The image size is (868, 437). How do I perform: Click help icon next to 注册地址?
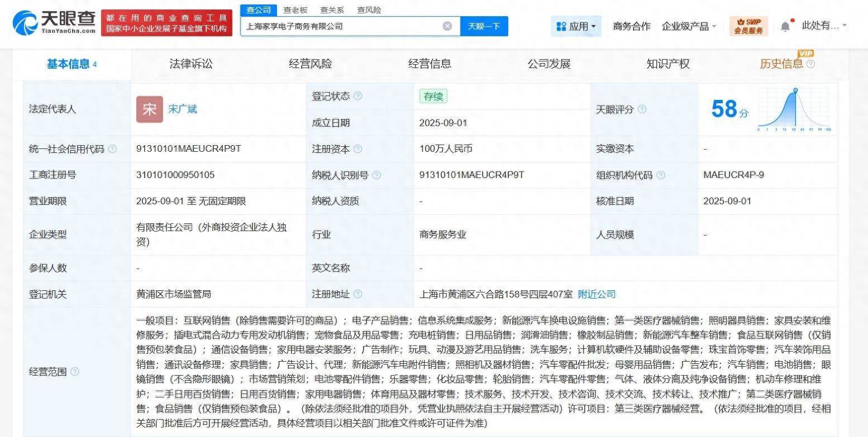pos(357,294)
